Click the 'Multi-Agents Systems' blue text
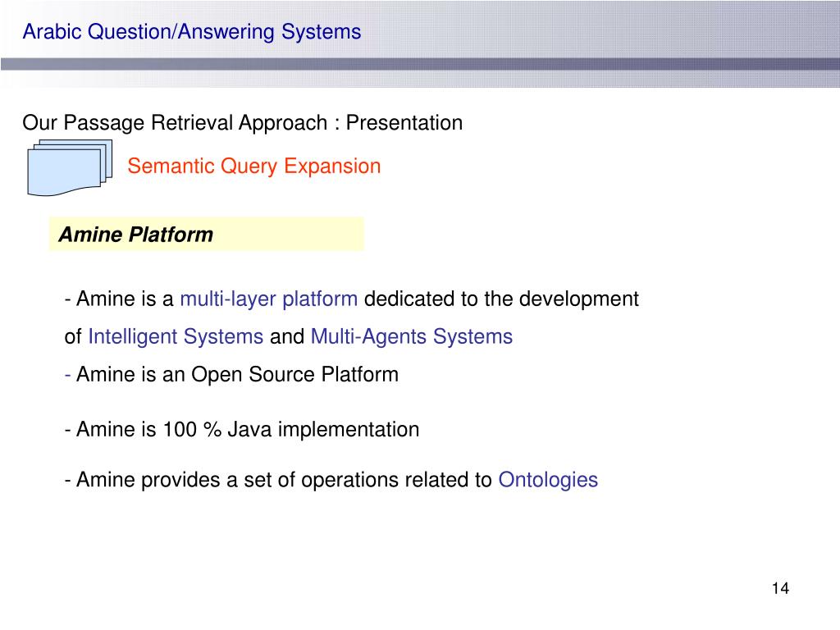This screenshot has width=840, height=630. coord(412,337)
